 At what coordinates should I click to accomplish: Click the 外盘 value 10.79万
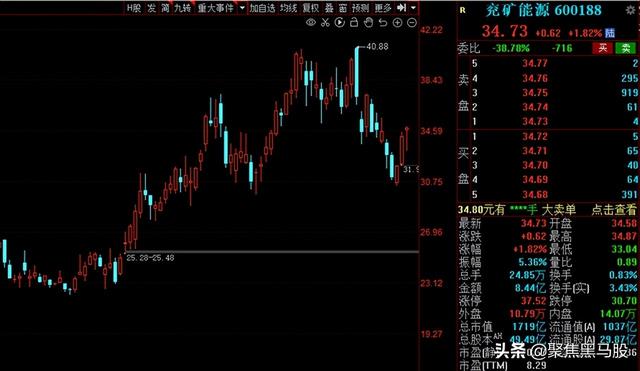pyautogui.click(x=527, y=314)
